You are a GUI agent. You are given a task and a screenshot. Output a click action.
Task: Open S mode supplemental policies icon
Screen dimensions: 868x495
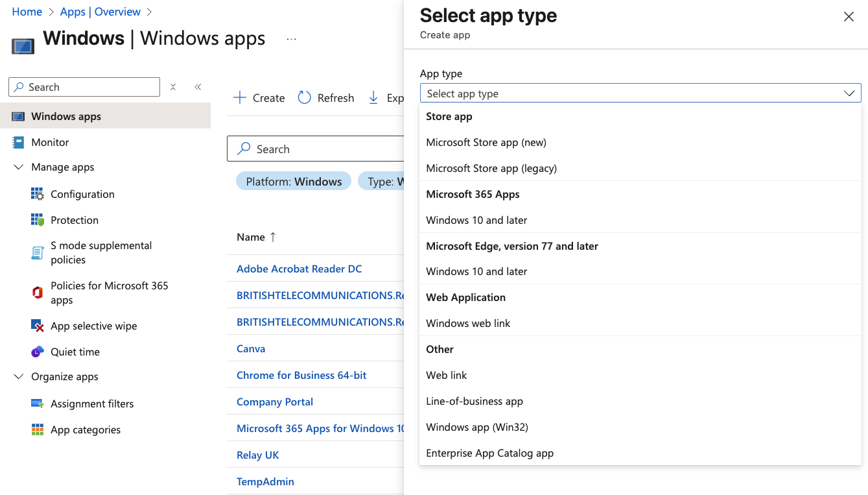coord(37,252)
